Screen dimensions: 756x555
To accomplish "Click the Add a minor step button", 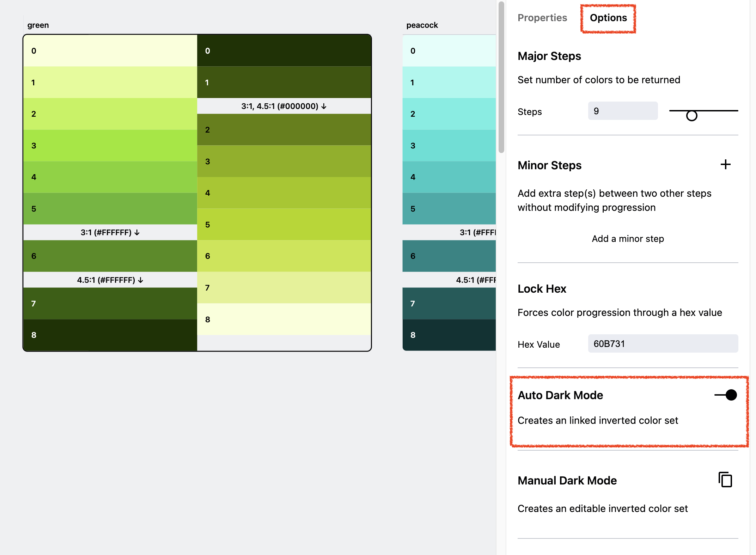I will [627, 239].
